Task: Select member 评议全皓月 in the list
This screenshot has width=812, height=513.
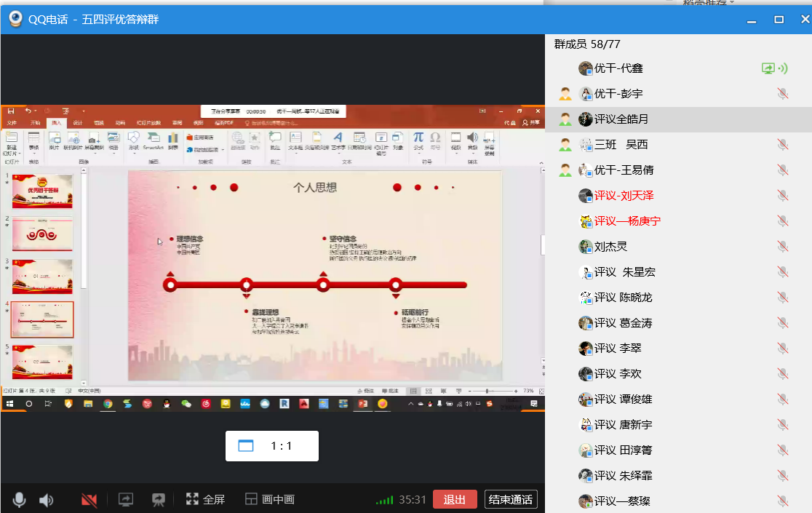Action: click(x=678, y=119)
